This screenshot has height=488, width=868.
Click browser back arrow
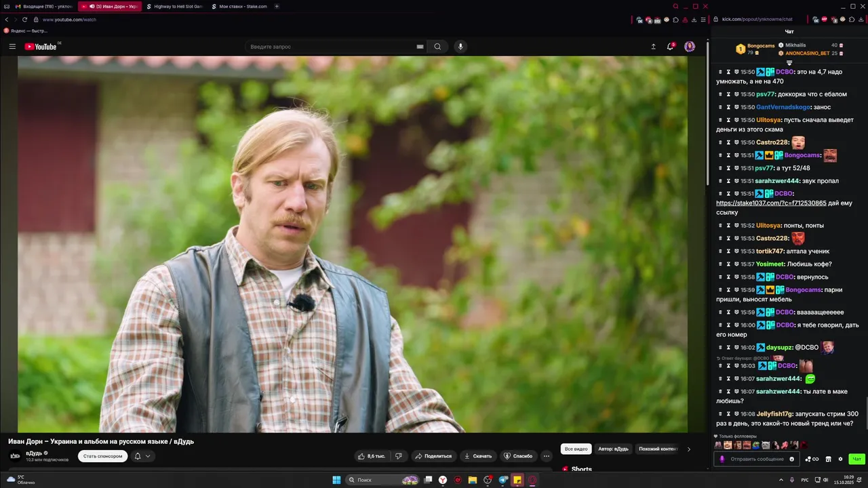(x=7, y=20)
